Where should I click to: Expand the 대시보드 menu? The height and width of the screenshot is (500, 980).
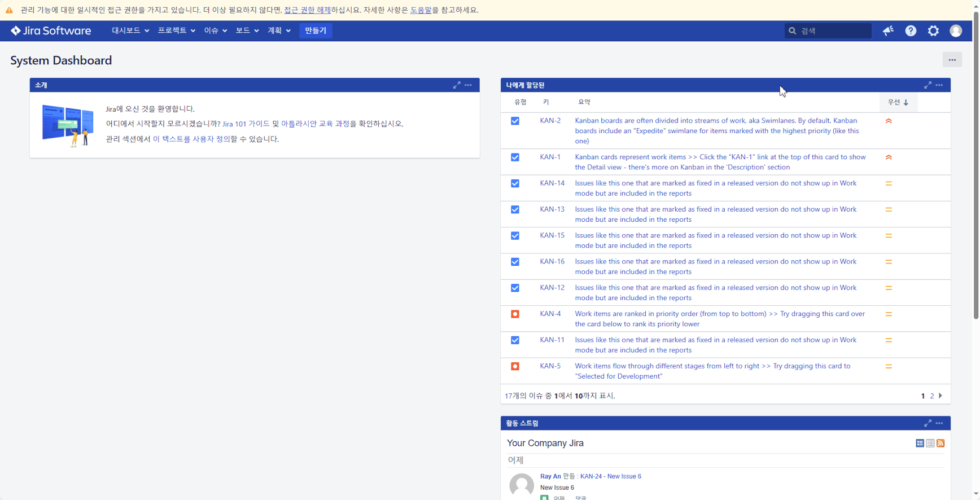130,30
